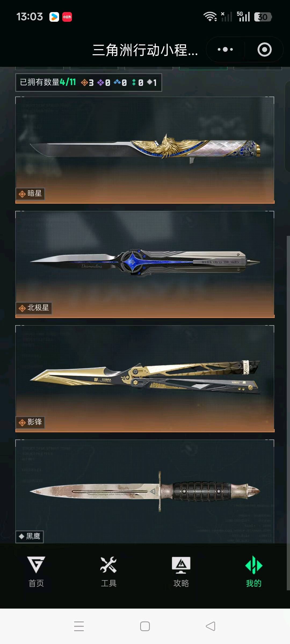The image size is (290, 644).
Task: Click the orange rarity count icon
Action: pos(84,82)
